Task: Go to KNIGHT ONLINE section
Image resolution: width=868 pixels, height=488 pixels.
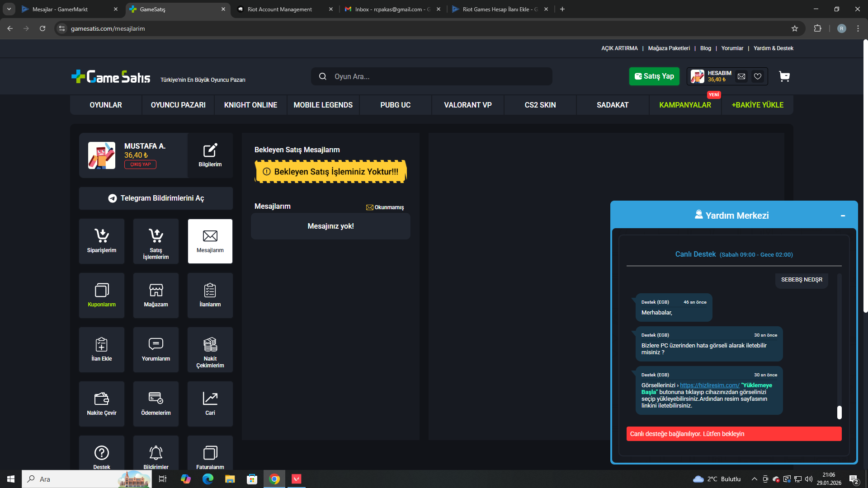Action: click(x=250, y=105)
